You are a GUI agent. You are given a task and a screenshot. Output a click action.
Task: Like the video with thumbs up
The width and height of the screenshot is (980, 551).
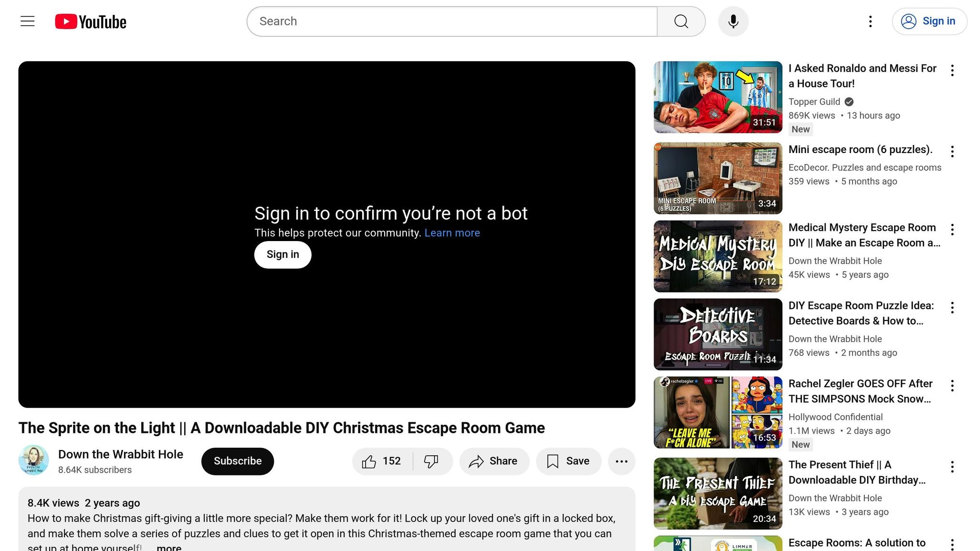point(382,461)
